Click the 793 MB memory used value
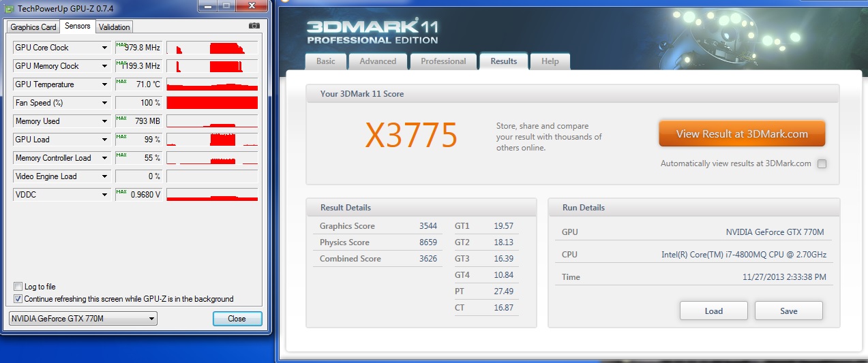This screenshot has width=868, height=363. tap(147, 121)
